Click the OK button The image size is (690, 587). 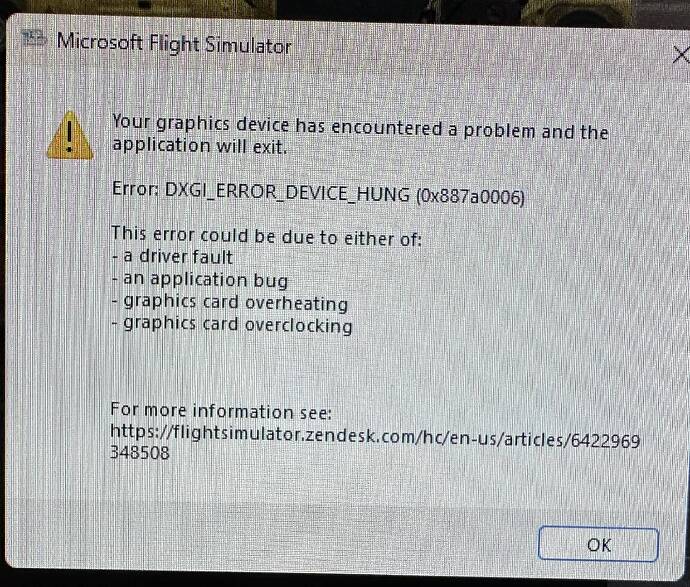coord(598,544)
